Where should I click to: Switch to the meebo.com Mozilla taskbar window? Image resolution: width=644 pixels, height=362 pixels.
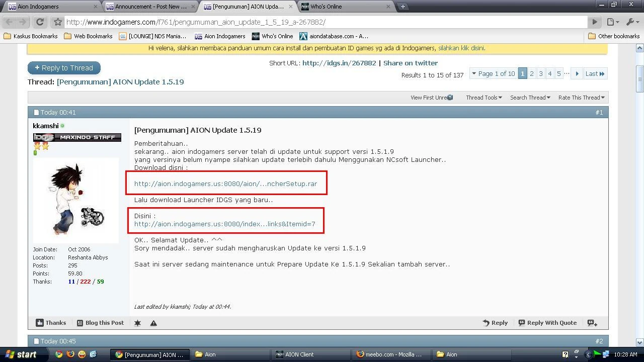391,354
